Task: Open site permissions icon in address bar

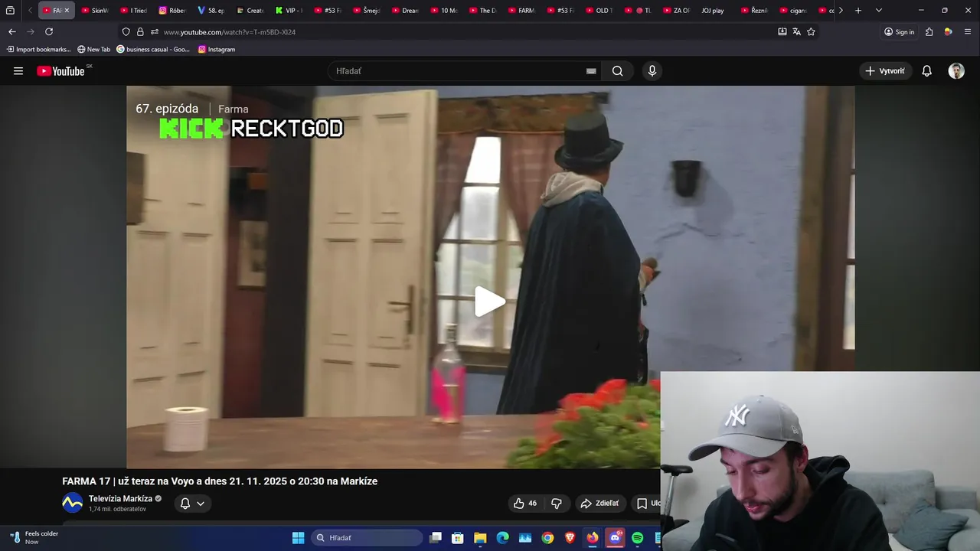Action: (154, 31)
